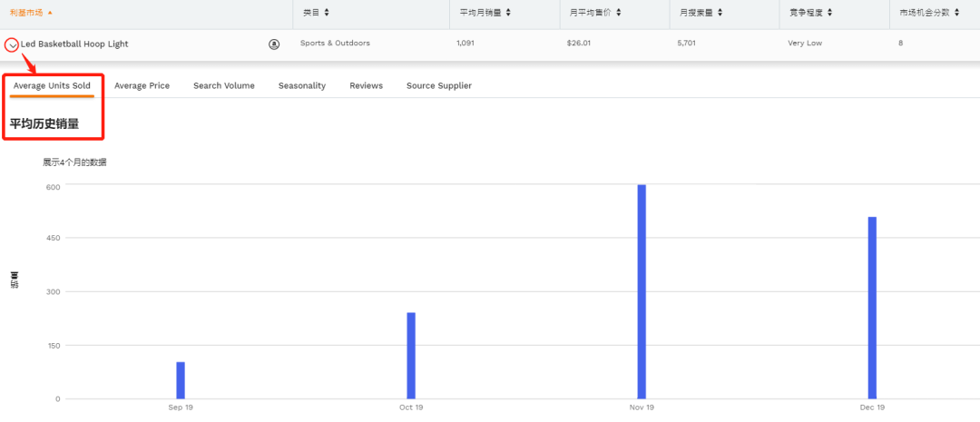This screenshot has width=980, height=422.
Task: Sort by 平均月销量 column arrows
Action: pos(507,13)
